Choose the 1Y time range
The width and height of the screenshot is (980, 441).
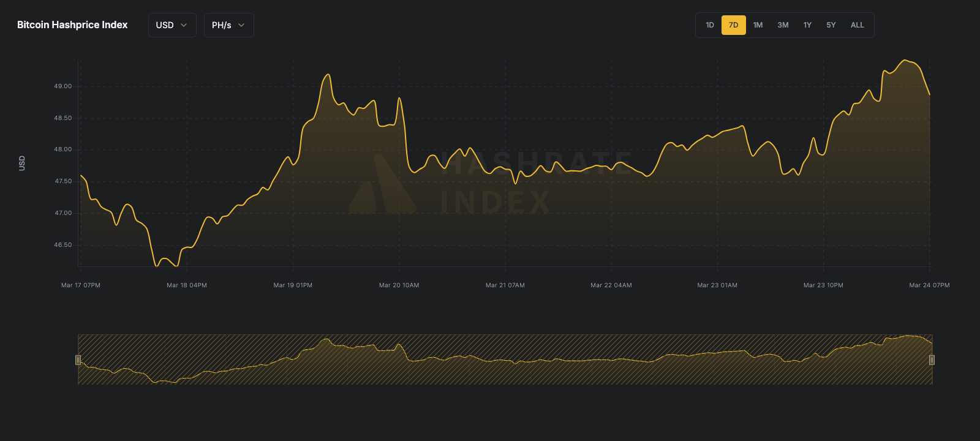click(x=808, y=25)
